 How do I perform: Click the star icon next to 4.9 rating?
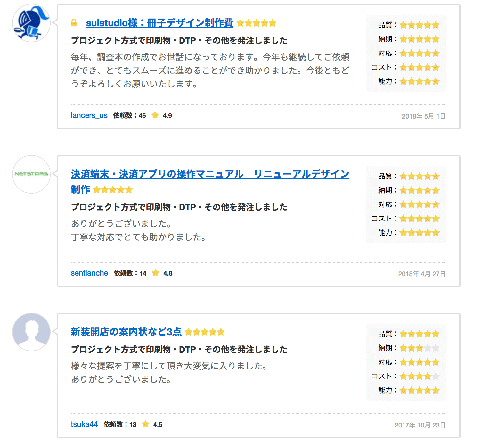155,115
